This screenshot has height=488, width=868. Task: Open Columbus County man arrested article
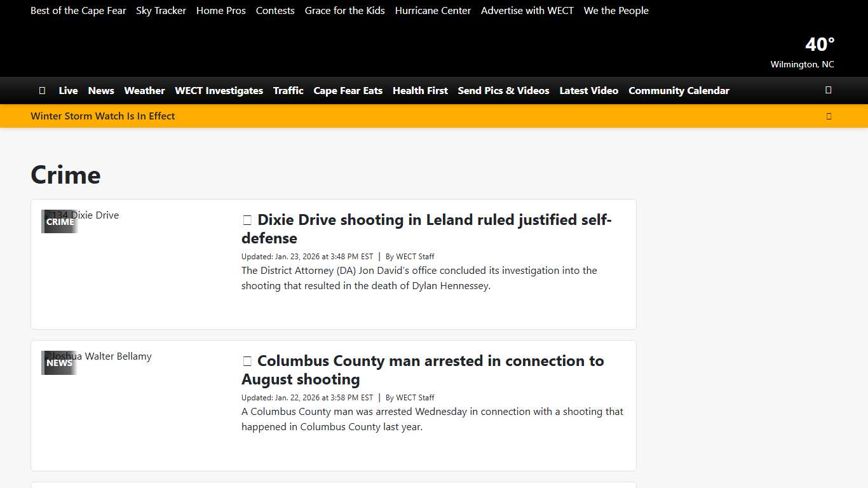(x=423, y=370)
